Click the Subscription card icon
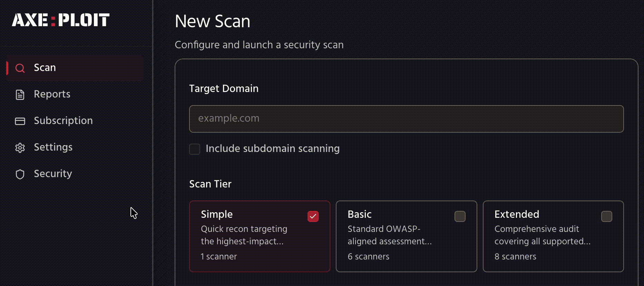This screenshot has height=286, width=644. 20,121
